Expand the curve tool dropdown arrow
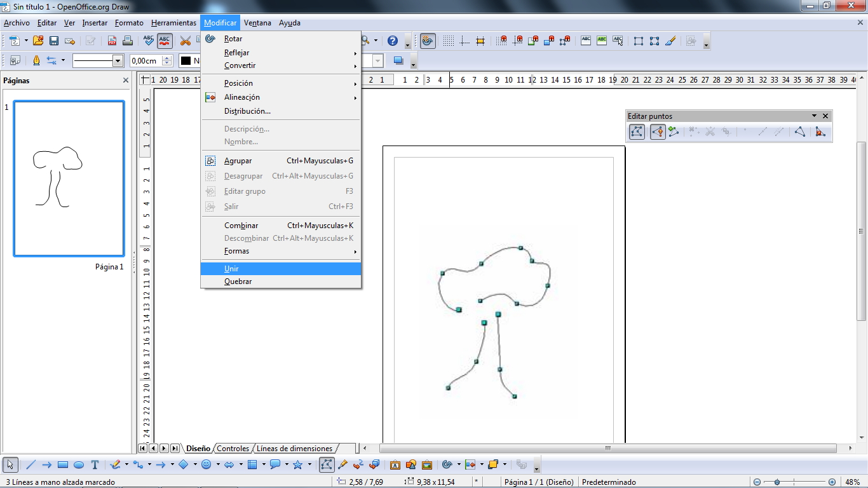The height and width of the screenshot is (488, 868). pos(126,464)
